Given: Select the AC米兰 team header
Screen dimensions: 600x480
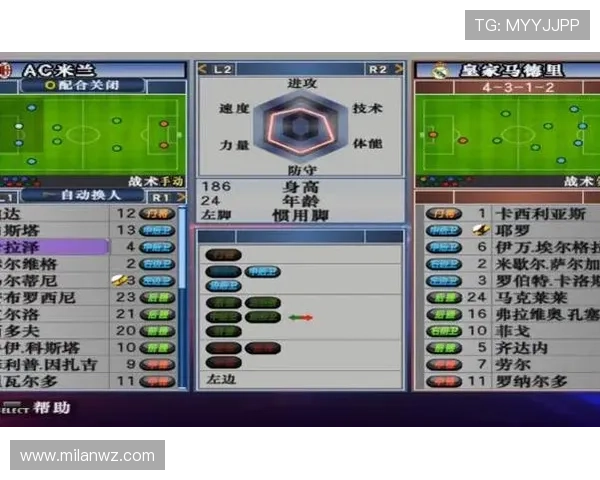Looking at the screenshot, I should coord(60,70).
